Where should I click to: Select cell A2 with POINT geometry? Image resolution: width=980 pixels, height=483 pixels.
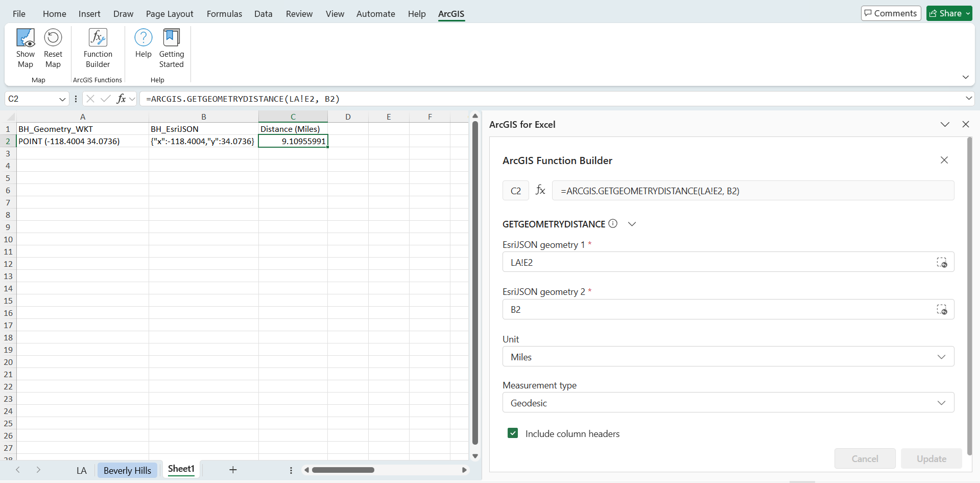point(83,141)
